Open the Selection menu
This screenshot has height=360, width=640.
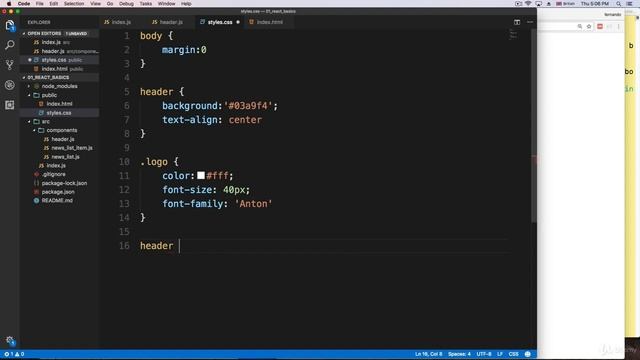74,4
